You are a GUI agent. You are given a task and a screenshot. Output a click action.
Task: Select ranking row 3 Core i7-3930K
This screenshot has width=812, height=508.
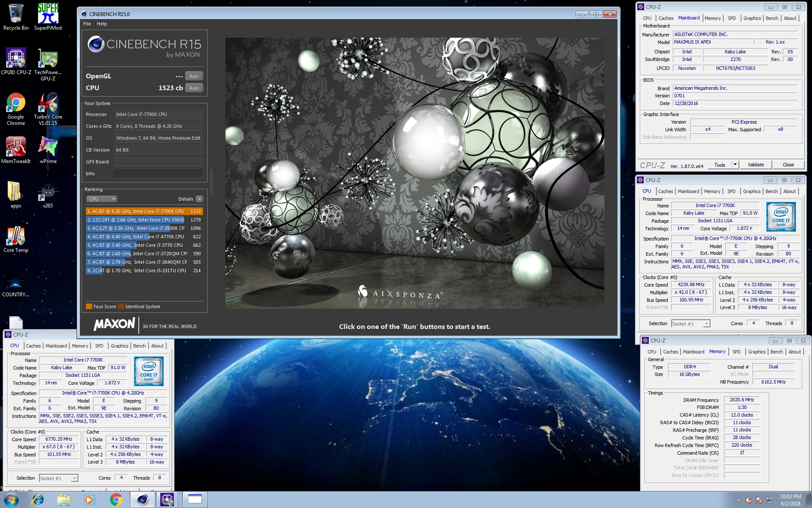coord(144,228)
